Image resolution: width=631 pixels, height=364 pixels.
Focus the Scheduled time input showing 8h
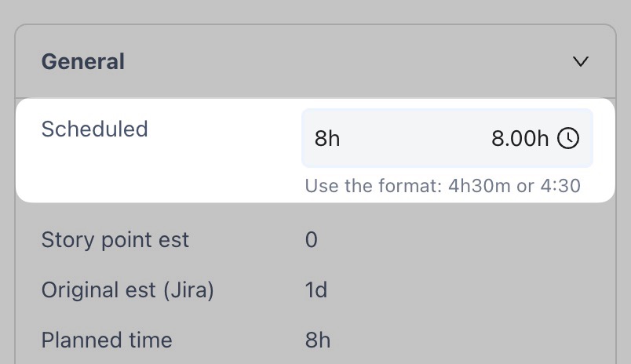tap(327, 139)
